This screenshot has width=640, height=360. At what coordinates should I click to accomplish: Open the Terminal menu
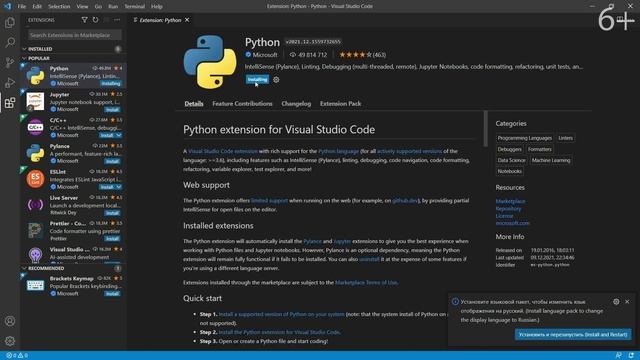[x=134, y=7]
